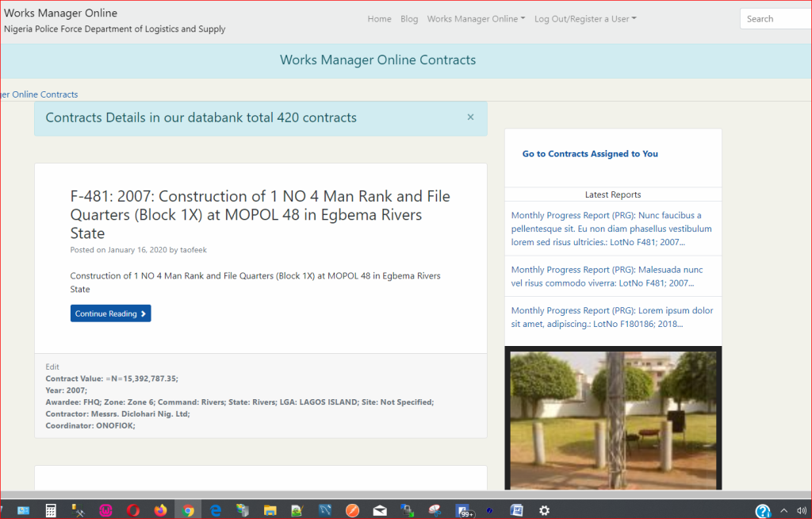
Task: Click 'Posted on January 16, 2020' date
Action: pos(119,250)
